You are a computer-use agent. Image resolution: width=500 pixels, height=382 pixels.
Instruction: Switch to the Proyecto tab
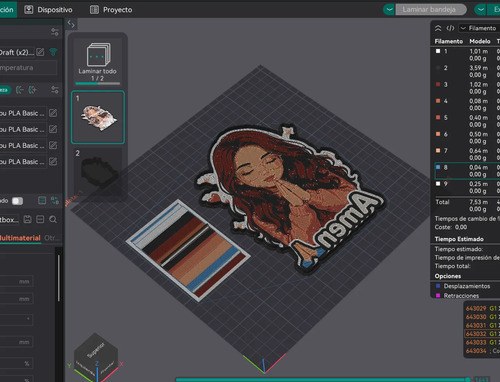pos(111,10)
